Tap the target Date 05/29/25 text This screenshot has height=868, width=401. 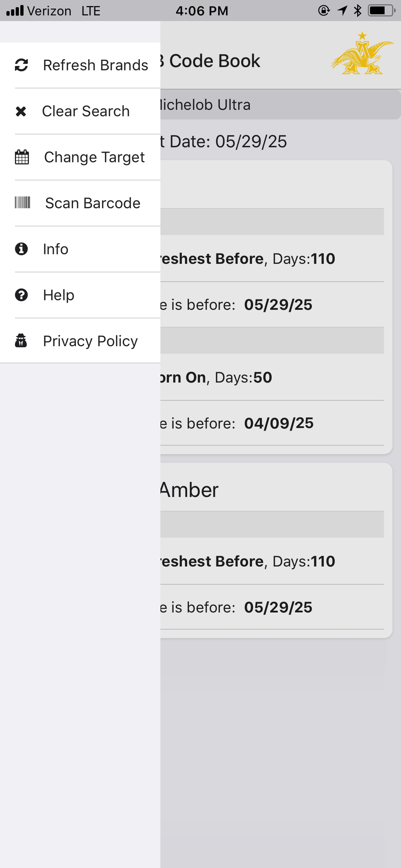coord(223,141)
